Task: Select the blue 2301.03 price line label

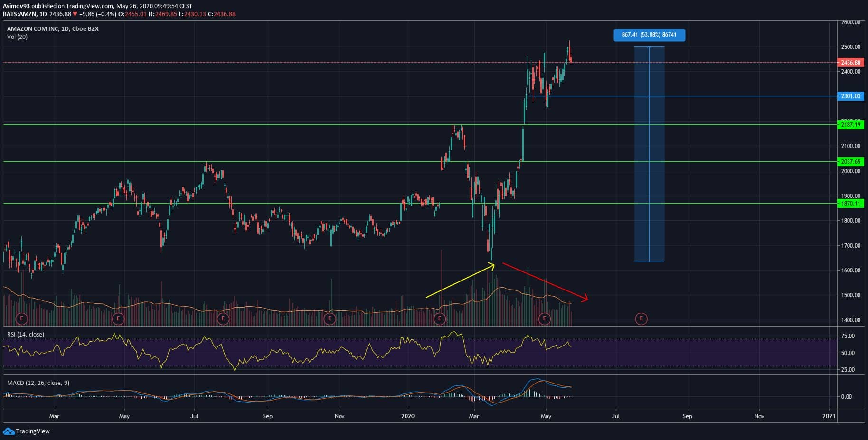Action: pyautogui.click(x=850, y=96)
